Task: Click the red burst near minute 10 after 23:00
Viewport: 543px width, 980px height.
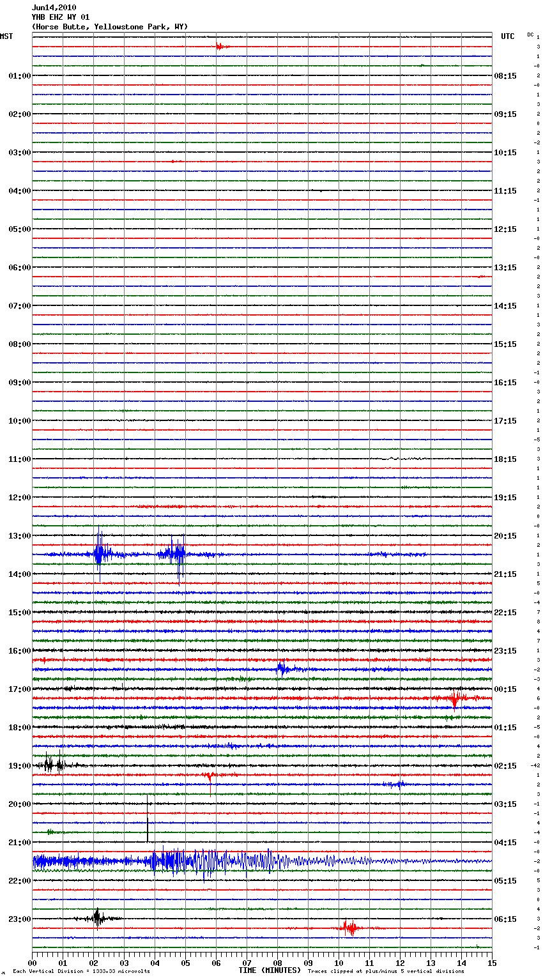Action: 349,928
